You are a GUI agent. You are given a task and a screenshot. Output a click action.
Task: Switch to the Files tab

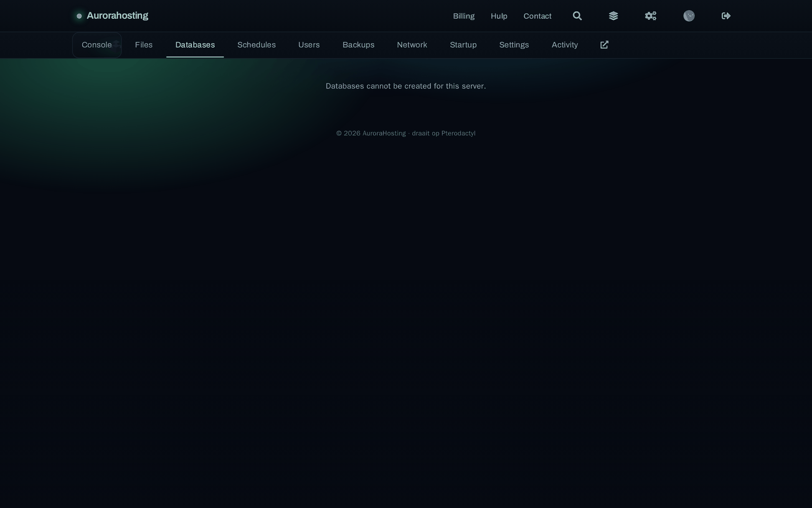pos(144,45)
